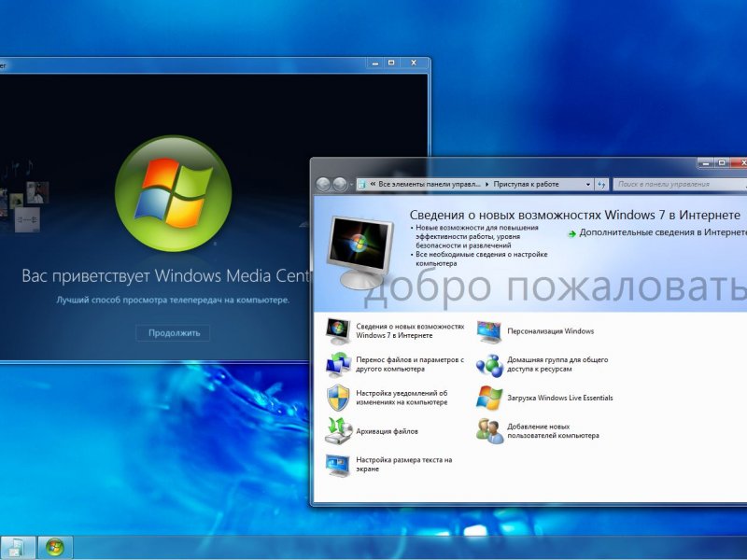Screen dimensions: 747x560
Task: Select 'Загрузка Windows Live Essentials'
Action: coord(559,398)
